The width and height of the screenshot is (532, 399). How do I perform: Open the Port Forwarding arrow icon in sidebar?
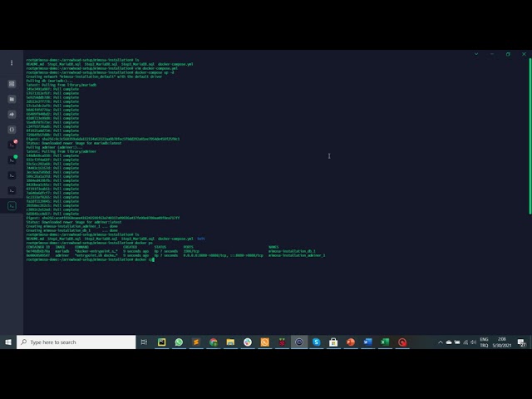tap(12, 115)
